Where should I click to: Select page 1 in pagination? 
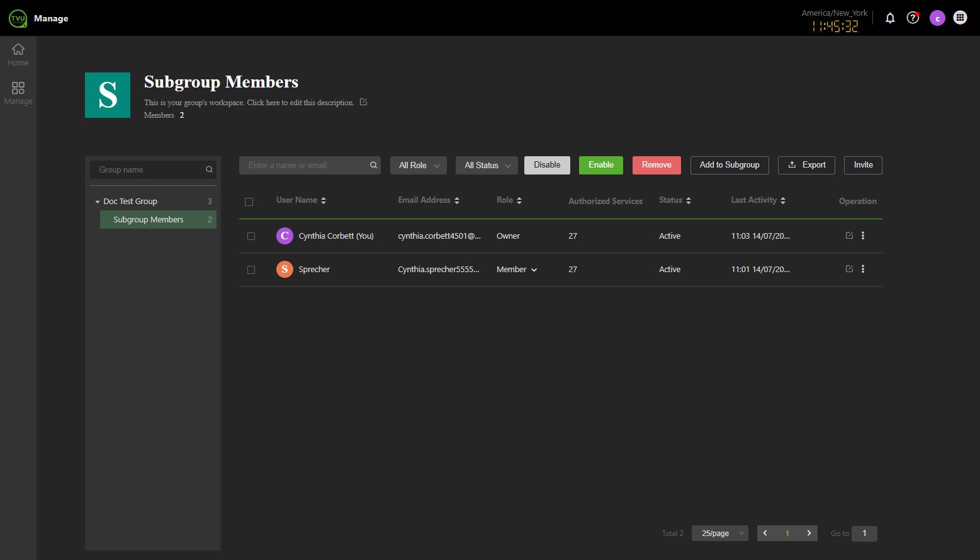pos(787,533)
